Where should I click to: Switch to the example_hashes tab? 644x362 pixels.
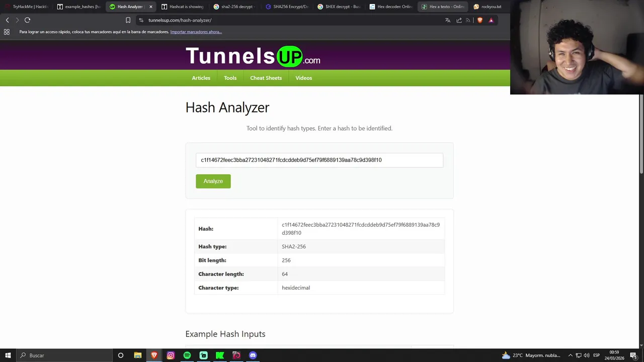pos(79,7)
